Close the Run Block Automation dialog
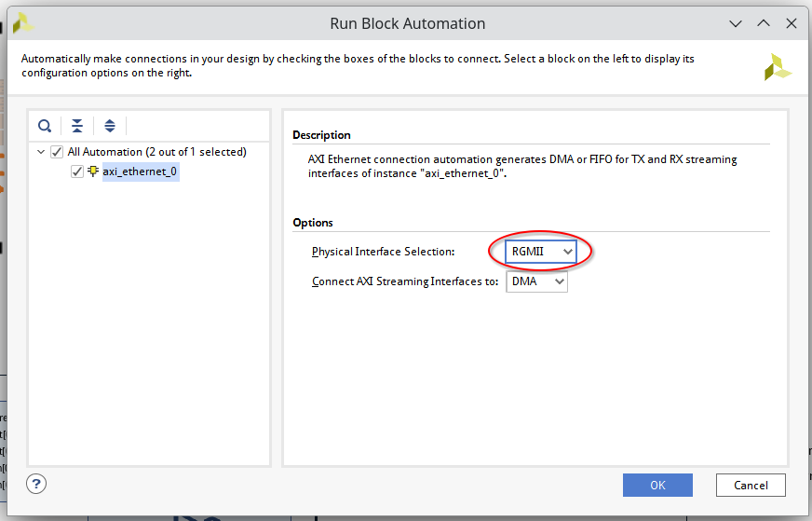 (x=792, y=23)
